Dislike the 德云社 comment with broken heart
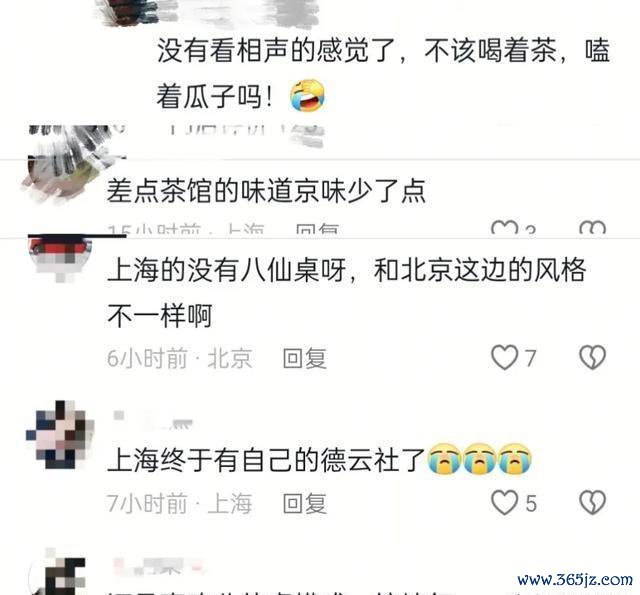640x595 pixels. coord(592,502)
